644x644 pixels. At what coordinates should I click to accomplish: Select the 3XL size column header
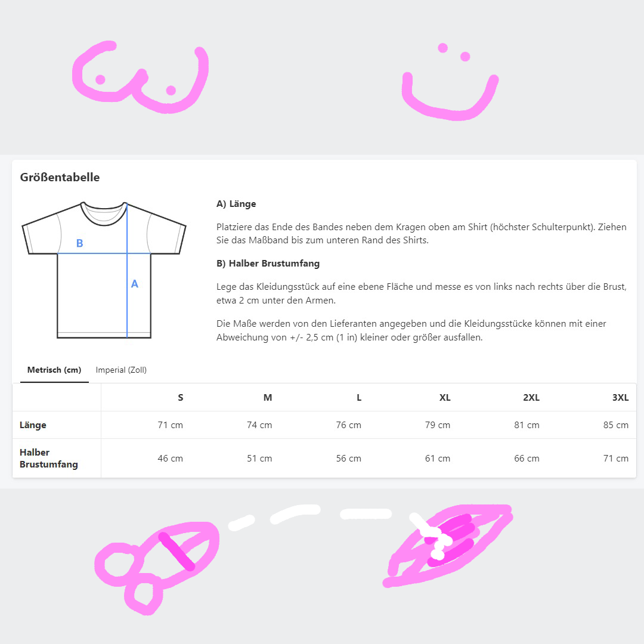coord(620,397)
